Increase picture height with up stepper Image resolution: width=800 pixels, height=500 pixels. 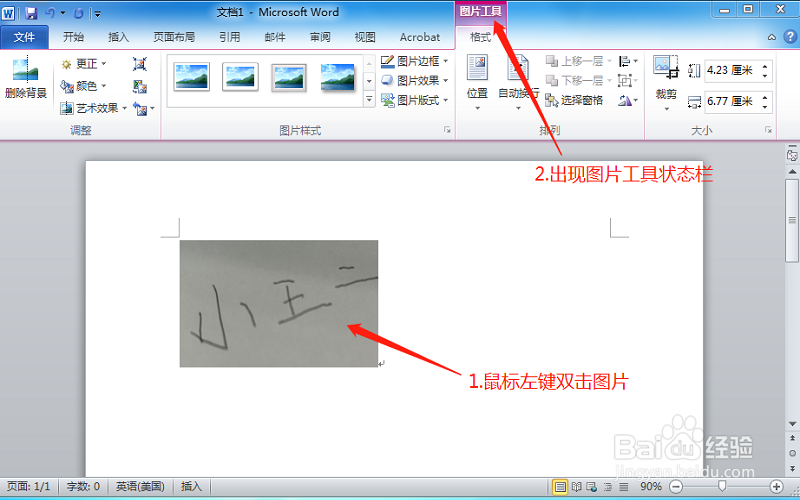[765, 66]
